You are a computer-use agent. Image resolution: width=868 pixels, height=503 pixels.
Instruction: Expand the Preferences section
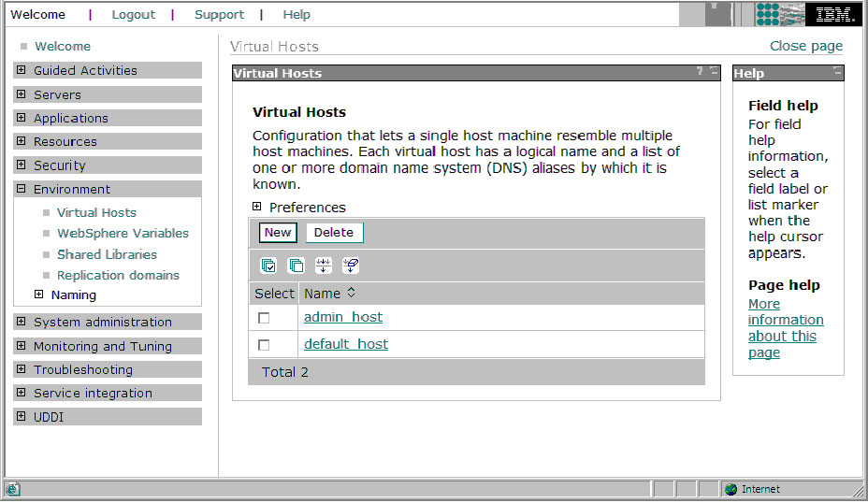coord(257,207)
